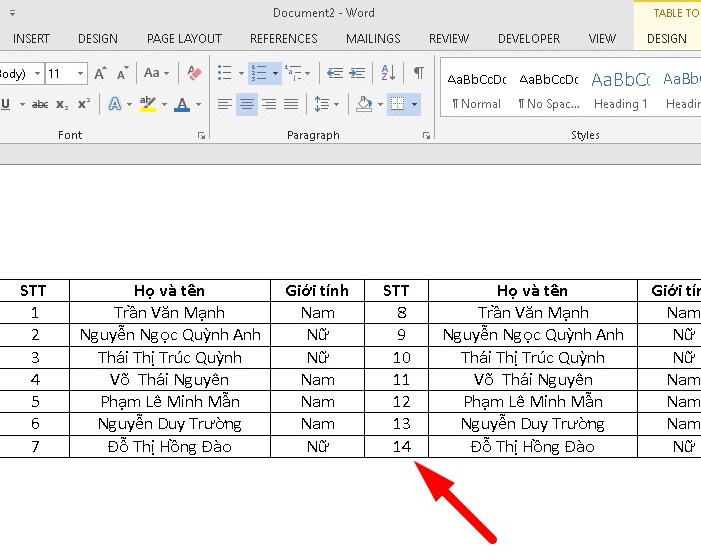701x559 pixels.
Task: Click Clear All Formatting eraser icon
Action: point(194,73)
